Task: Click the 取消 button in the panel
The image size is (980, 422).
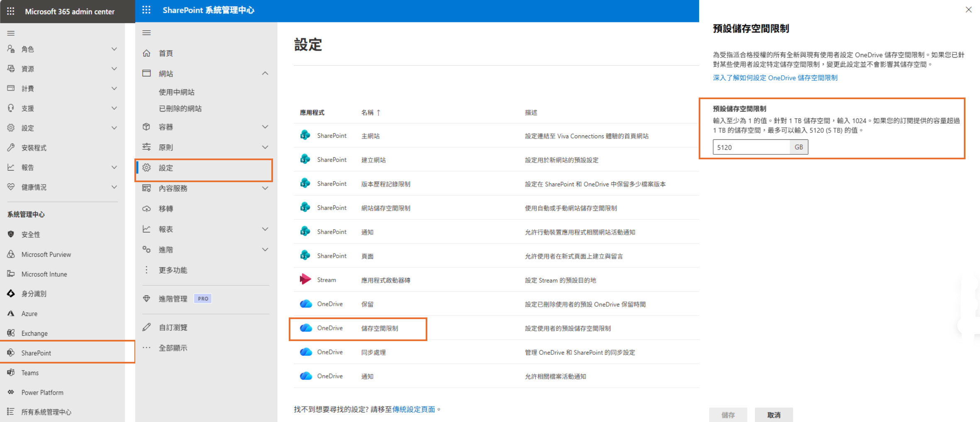Action: [774, 415]
